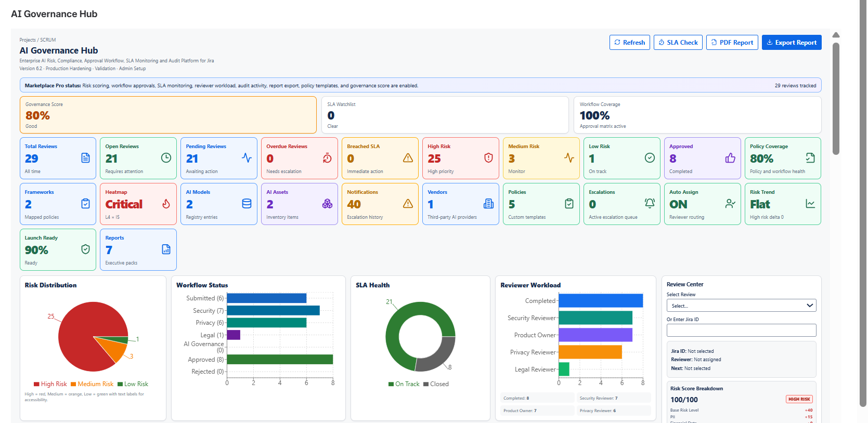Screen dimensions: 868x423
Task: Click the activity icon in Medium Risk card
Action: click(569, 158)
